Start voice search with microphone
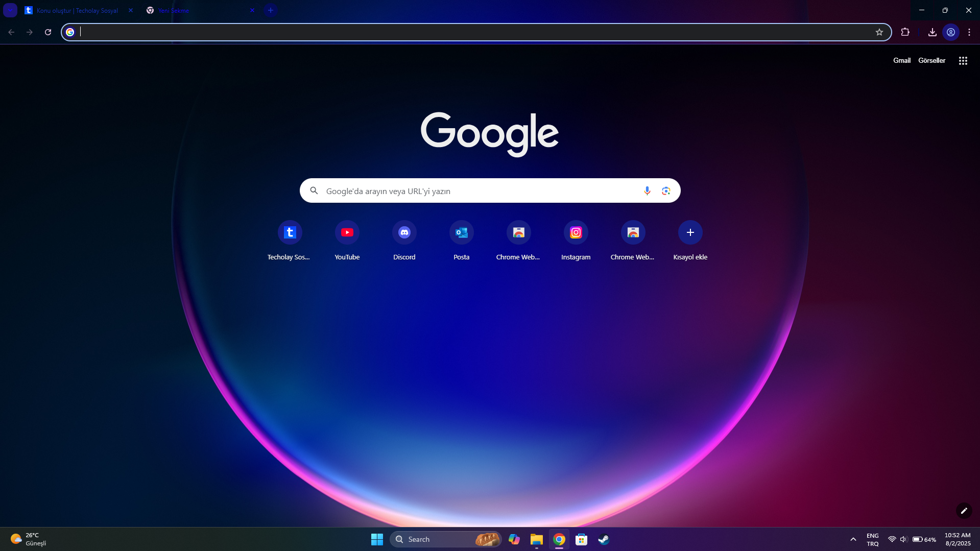 pos(647,190)
